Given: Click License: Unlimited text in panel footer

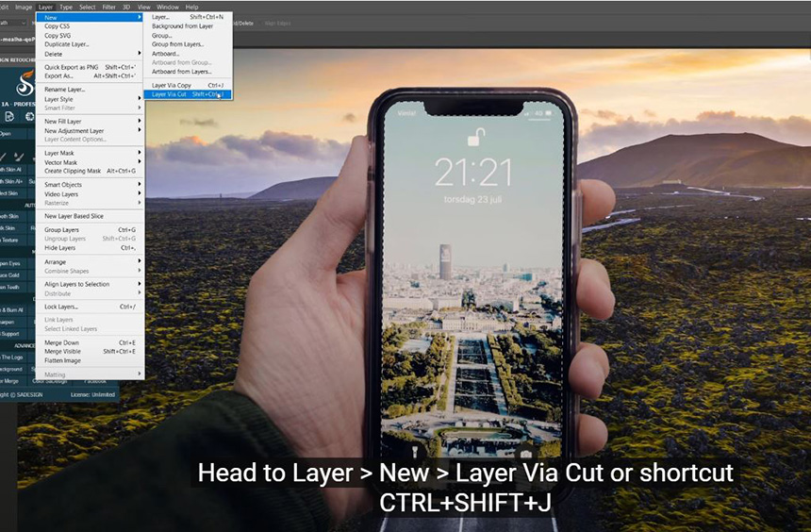Looking at the screenshot, I should pyautogui.click(x=92, y=394).
